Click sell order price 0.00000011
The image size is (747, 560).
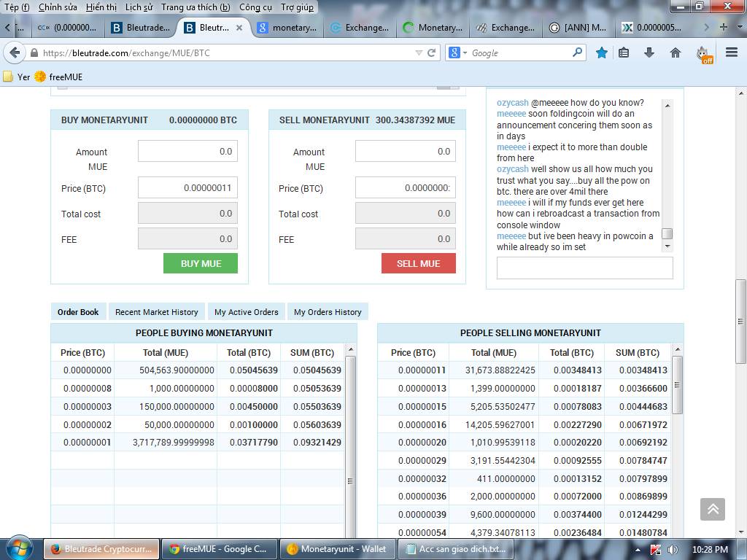pyautogui.click(x=422, y=370)
